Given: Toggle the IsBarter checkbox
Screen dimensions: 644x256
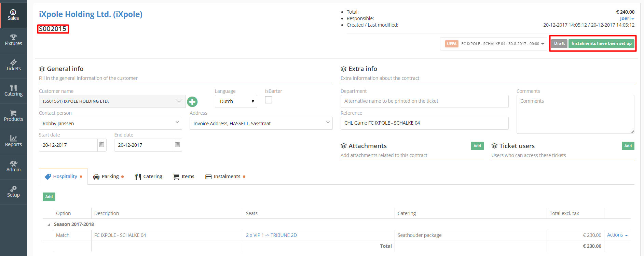Looking at the screenshot, I should 269,100.
